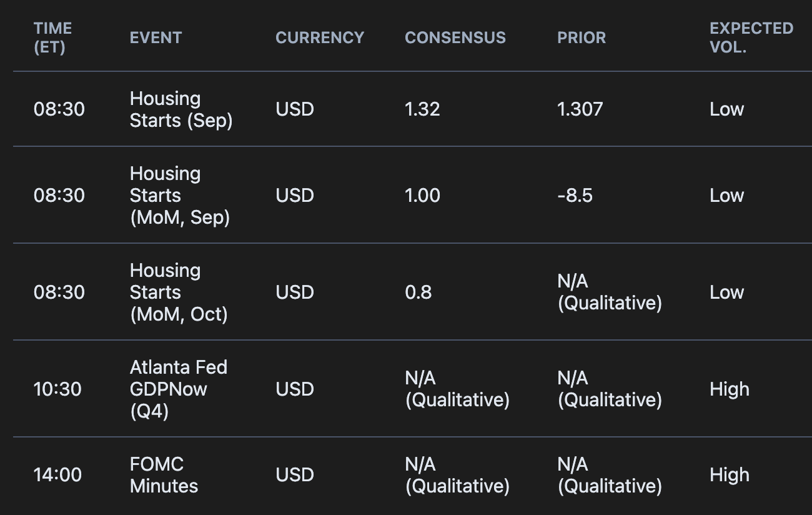812x515 pixels.
Task: Select the consensus value 1.32
Action: point(422,109)
